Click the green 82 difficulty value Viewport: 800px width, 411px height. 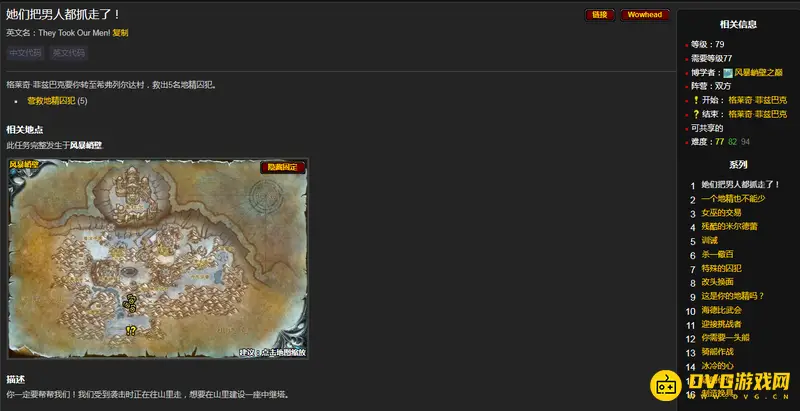[x=733, y=142]
